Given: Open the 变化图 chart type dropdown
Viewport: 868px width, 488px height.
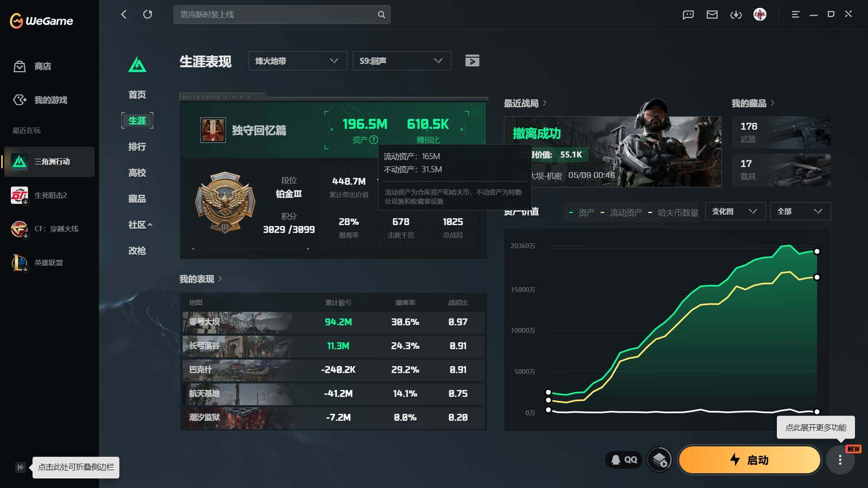Looking at the screenshot, I should coord(735,211).
